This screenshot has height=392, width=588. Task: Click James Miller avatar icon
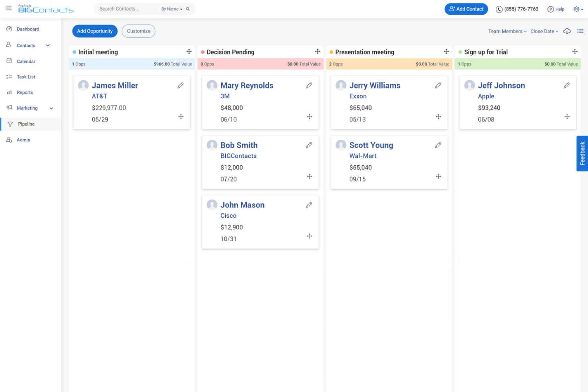[x=83, y=85]
